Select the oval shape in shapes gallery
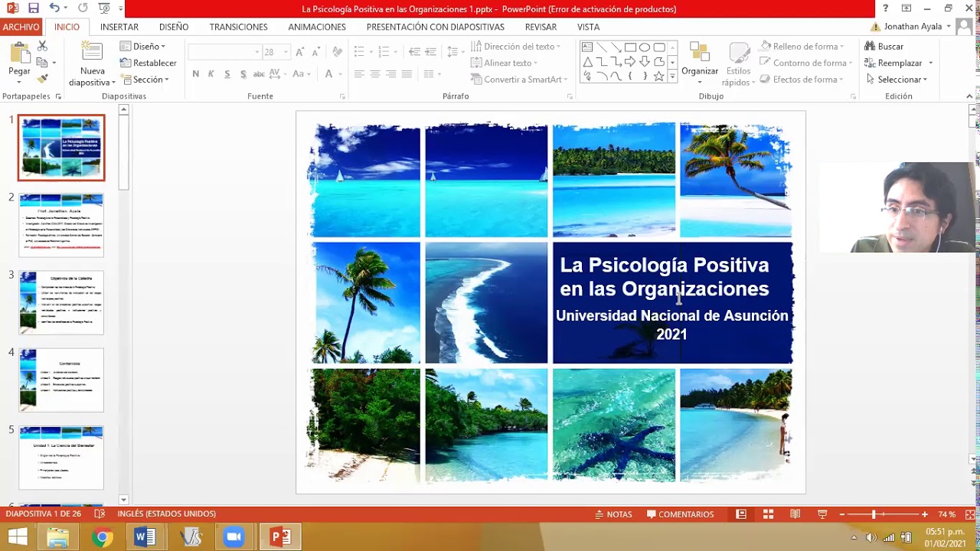 pyautogui.click(x=645, y=47)
